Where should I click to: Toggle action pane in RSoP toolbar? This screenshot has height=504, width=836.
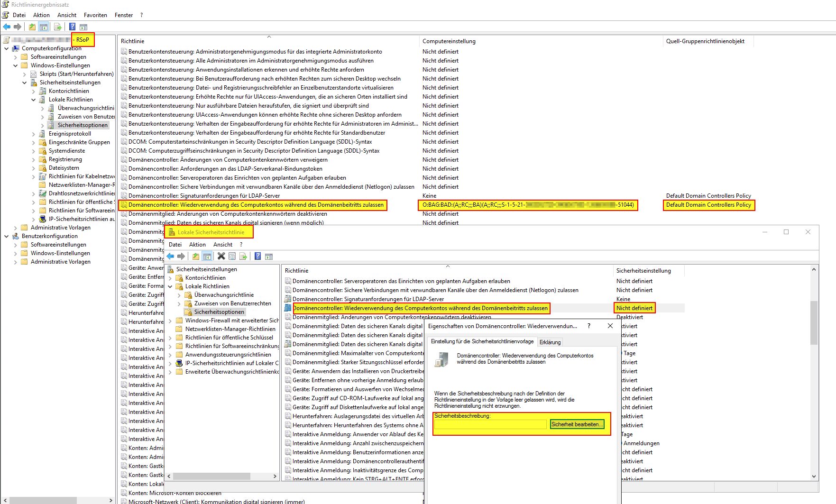pyautogui.click(x=83, y=27)
